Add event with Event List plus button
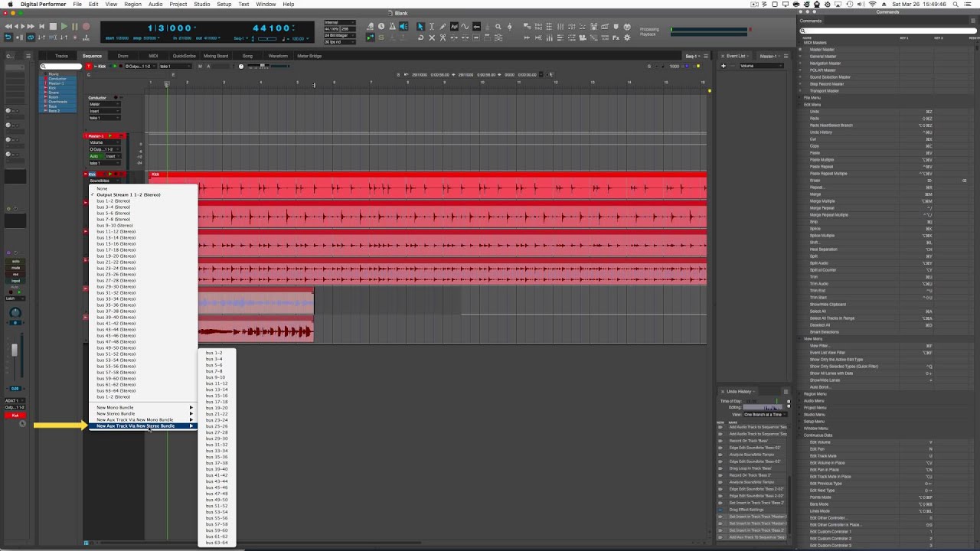Screen dimensions: 980x551 723,66
